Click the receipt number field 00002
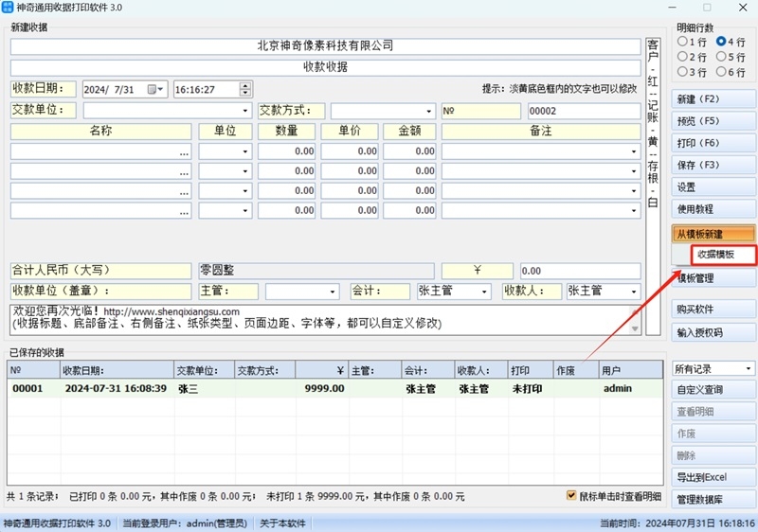This screenshot has height=532, width=758. (584, 111)
